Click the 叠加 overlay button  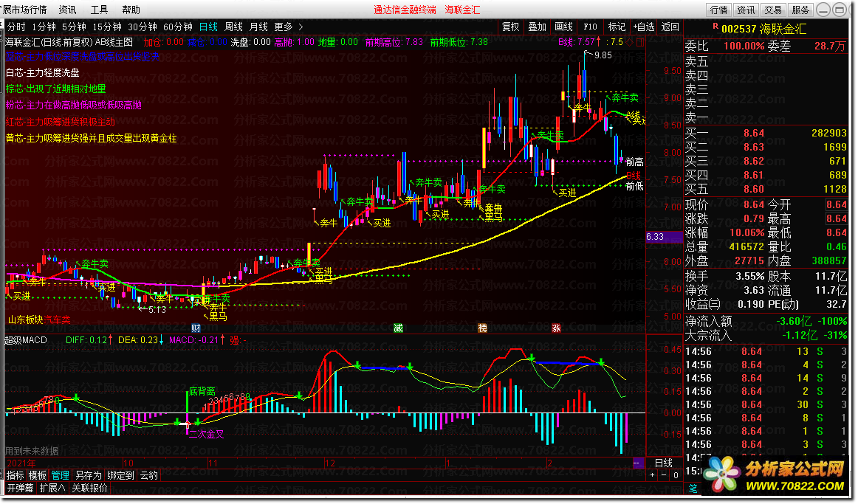(537, 27)
